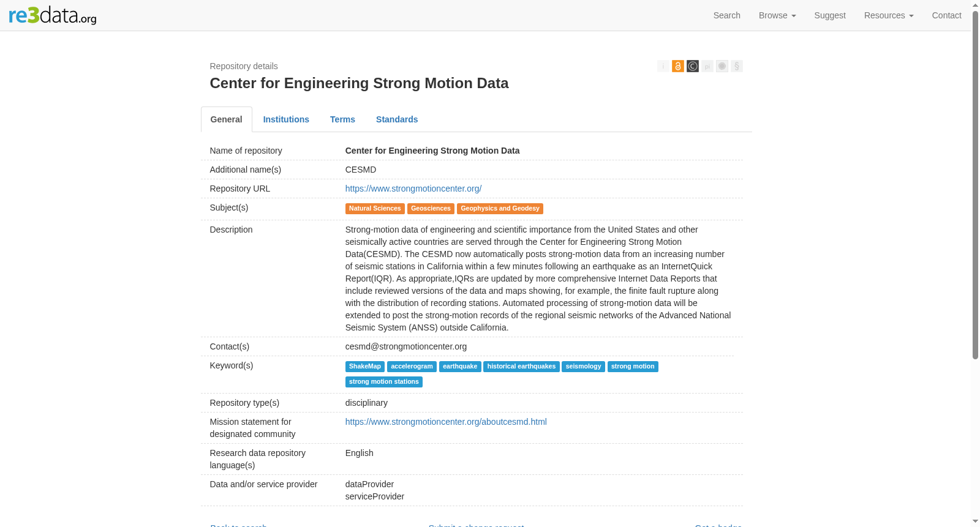Viewport: 980px width, 527px height.
Task: Click the 'strong motion' keyword tag
Action: click(633, 367)
